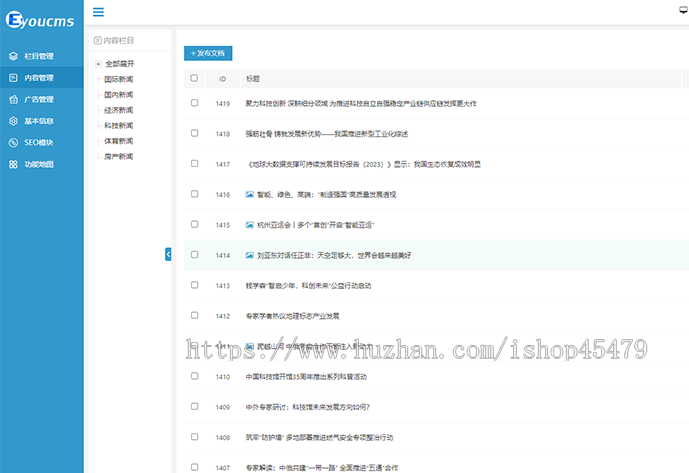689x473 pixels.
Task: Check the box for article 1414
Action: [x=194, y=254]
